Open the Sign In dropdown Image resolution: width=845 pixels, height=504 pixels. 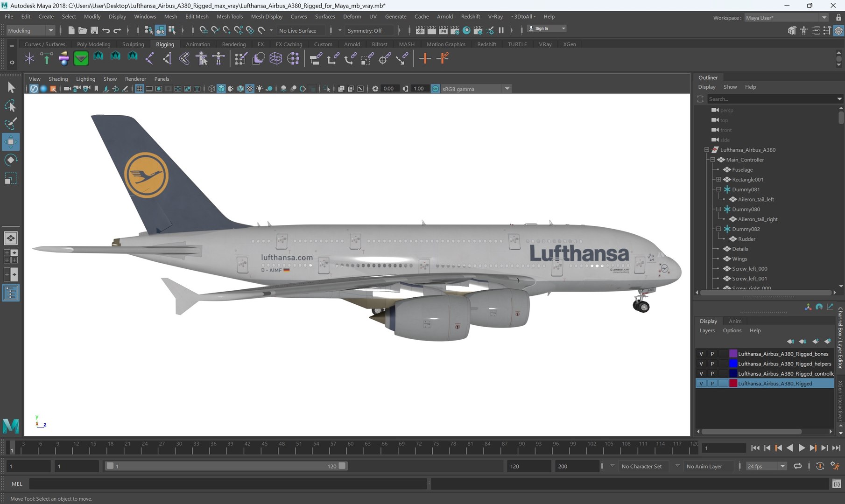[x=547, y=28]
